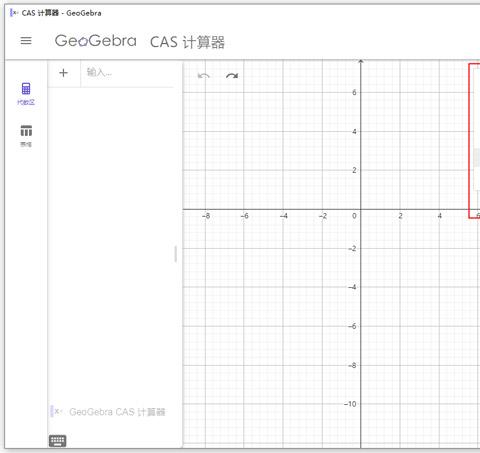480x453 pixels.
Task: Click the x-axis label -8
Action: (x=206, y=216)
